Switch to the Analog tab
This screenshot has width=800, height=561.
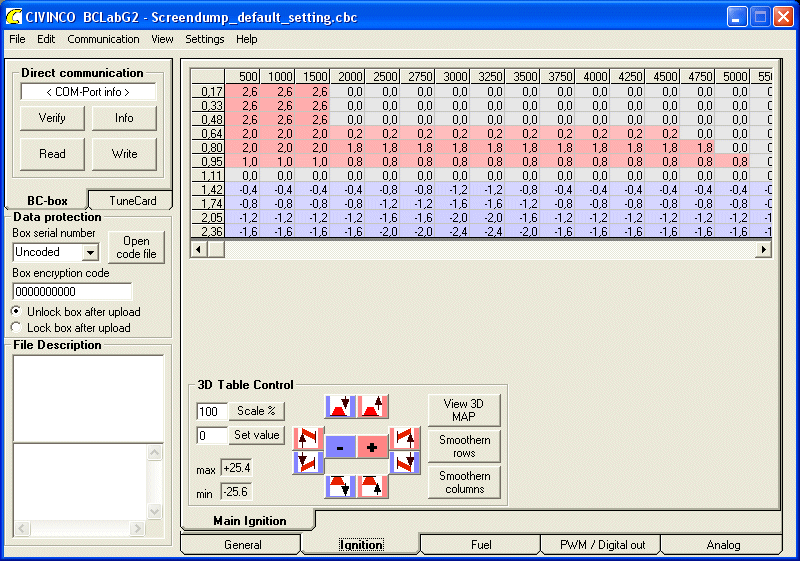point(723,545)
